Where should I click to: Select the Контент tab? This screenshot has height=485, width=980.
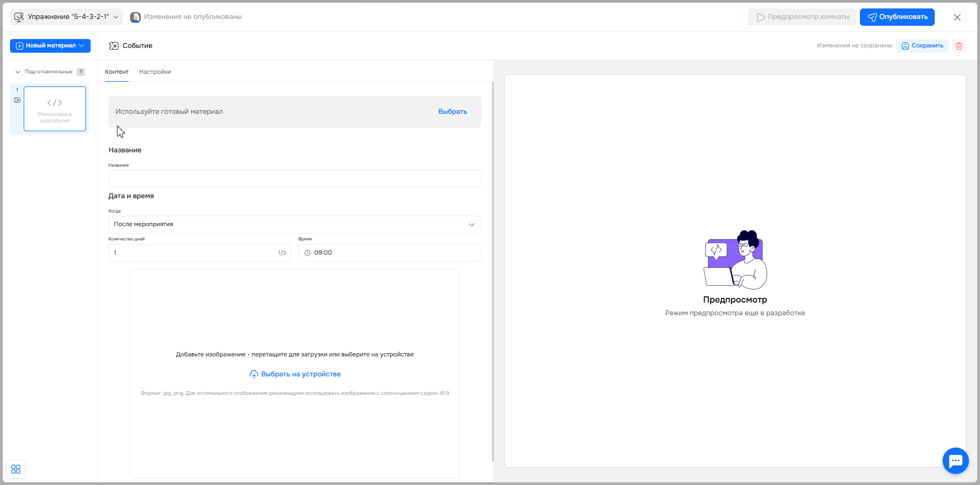pos(116,72)
